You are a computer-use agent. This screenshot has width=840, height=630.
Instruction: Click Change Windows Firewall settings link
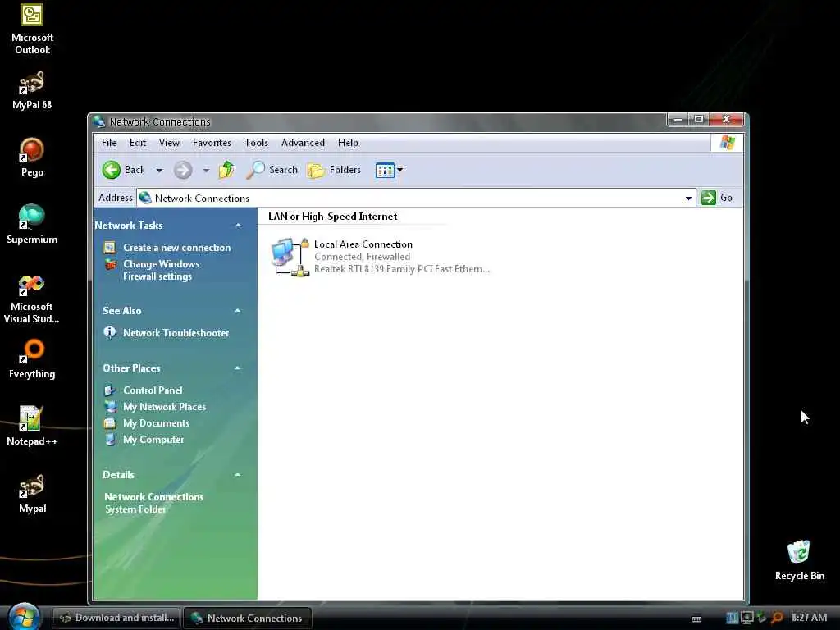(x=162, y=270)
